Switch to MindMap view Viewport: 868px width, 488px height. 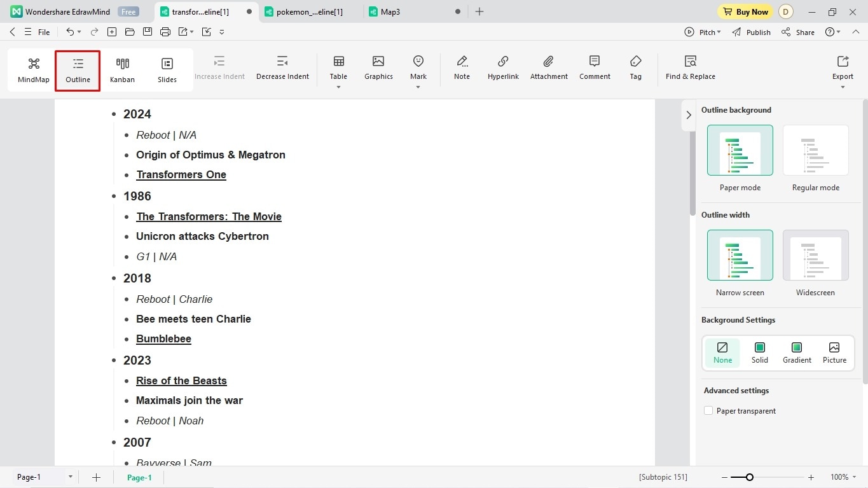tap(34, 70)
